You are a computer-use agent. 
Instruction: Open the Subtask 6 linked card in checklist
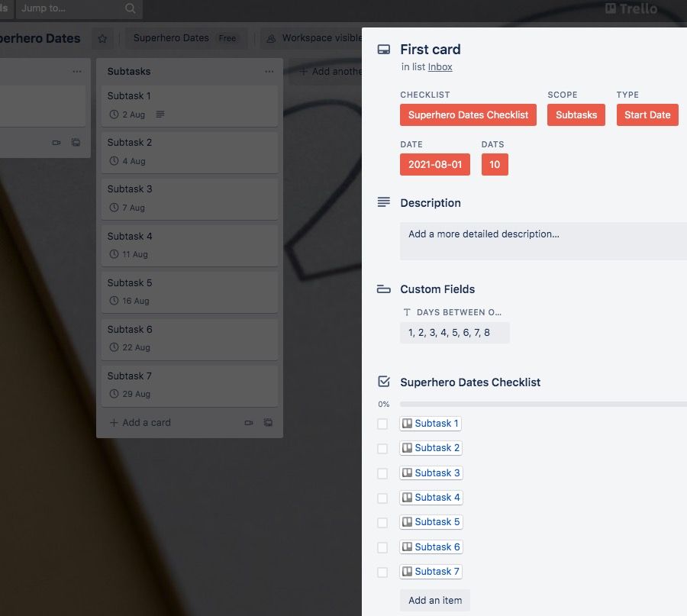pyautogui.click(x=431, y=547)
